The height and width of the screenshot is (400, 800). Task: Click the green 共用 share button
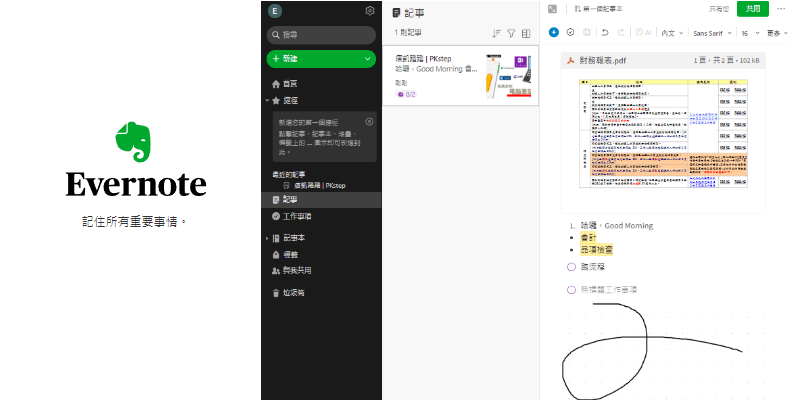coord(753,9)
